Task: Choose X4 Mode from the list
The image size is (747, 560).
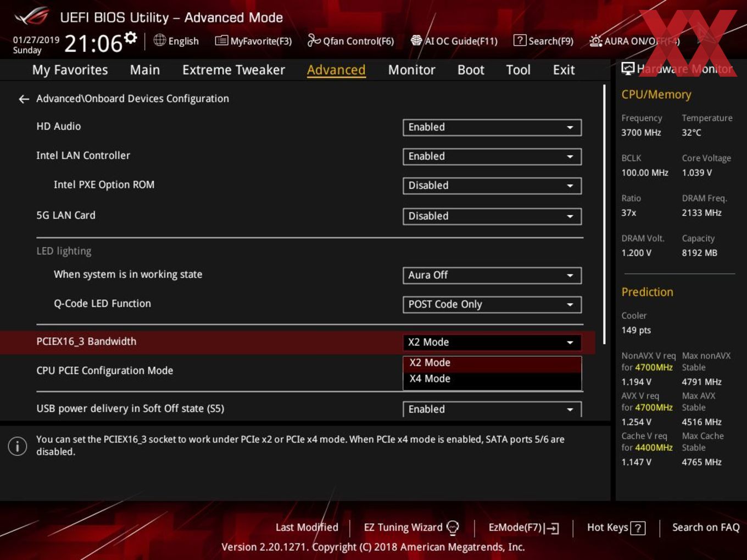Action: [492, 379]
